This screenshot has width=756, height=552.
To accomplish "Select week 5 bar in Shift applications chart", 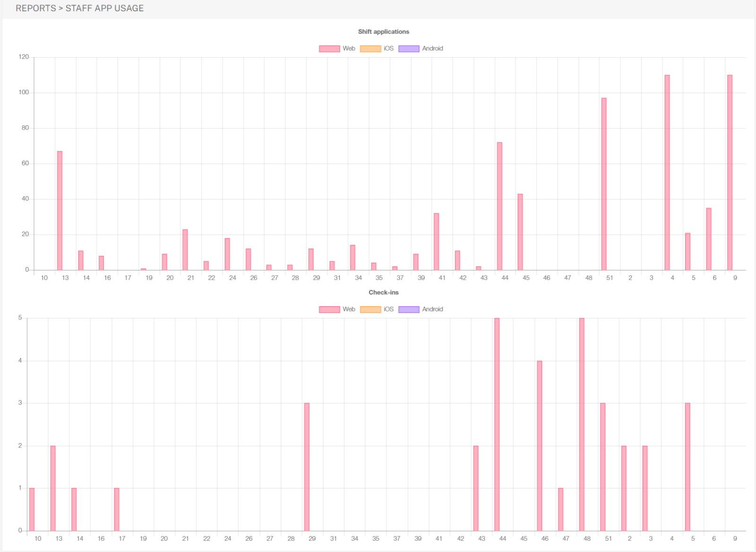I will tap(688, 252).
